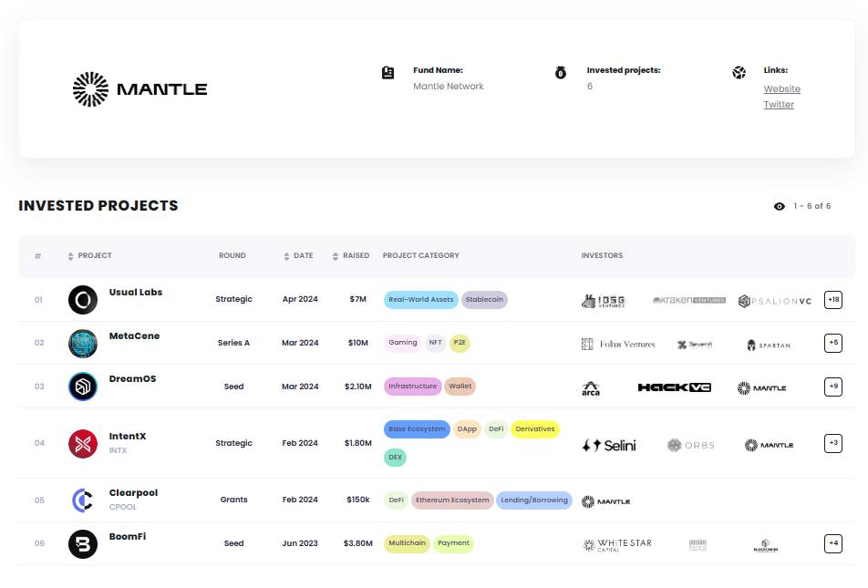Click the BoomFi project logo

pos(83,543)
